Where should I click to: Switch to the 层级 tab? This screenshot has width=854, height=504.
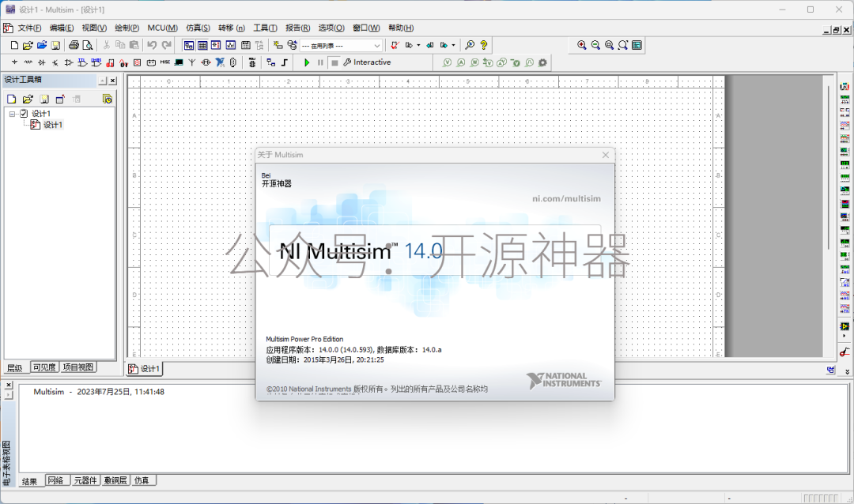pos(15,368)
